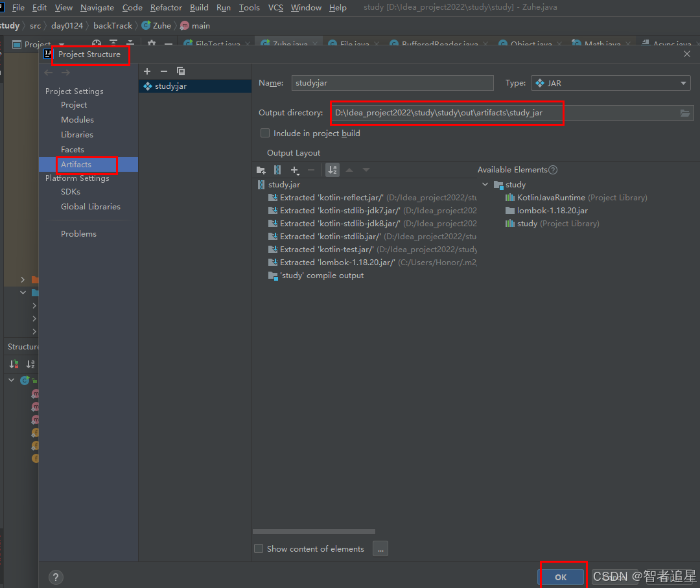
Task: Click the Sort Alphabetically icon in Structure panel
Action: pyautogui.click(x=30, y=364)
